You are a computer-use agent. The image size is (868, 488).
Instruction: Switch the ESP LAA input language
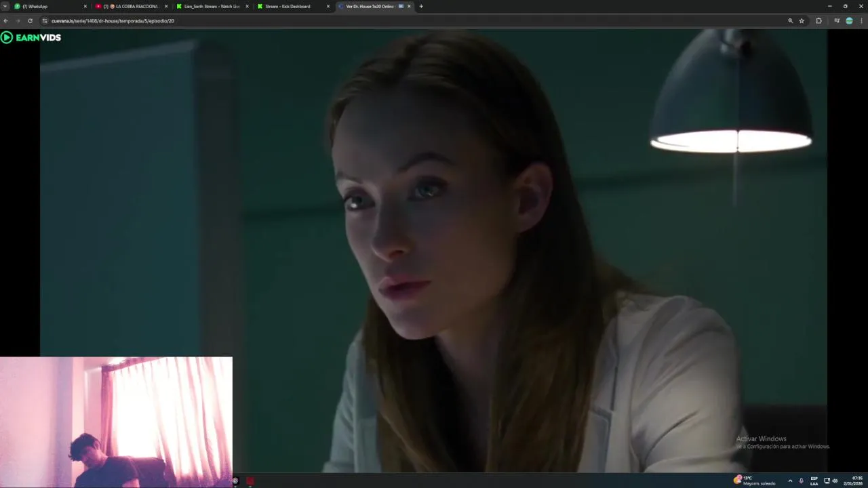click(x=814, y=481)
